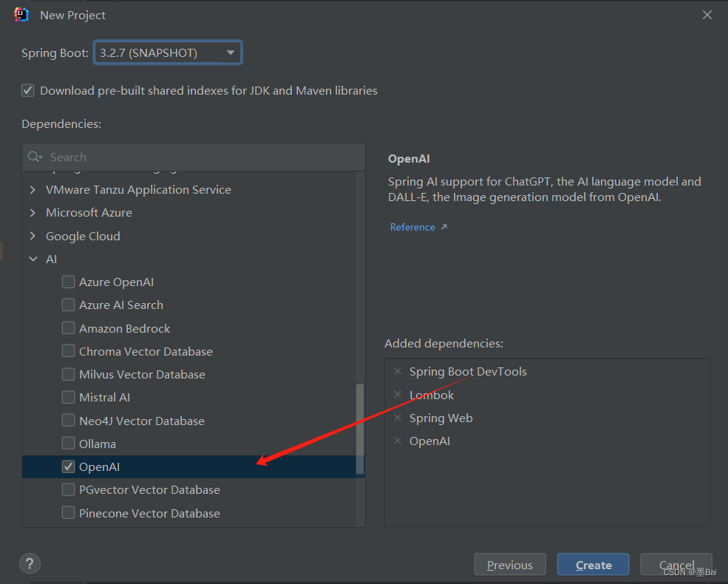Click the Cancel button
The width and height of the screenshot is (728, 584).
coord(676,565)
